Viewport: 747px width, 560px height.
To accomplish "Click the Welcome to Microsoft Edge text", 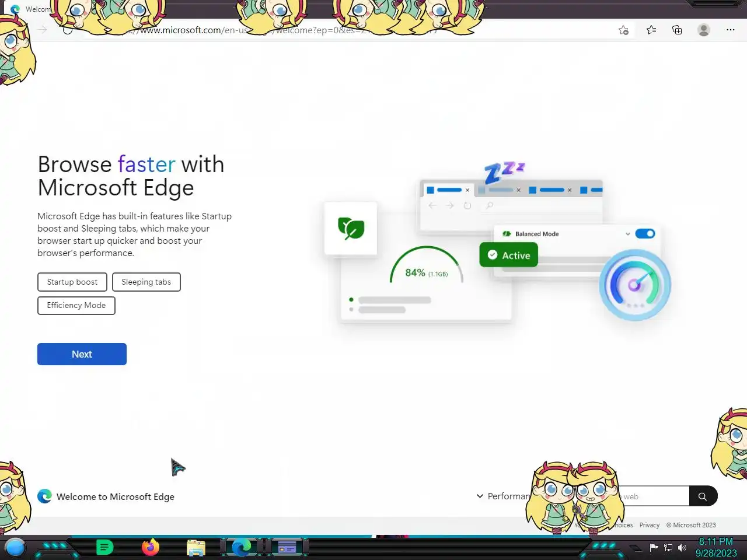I will (116, 496).
